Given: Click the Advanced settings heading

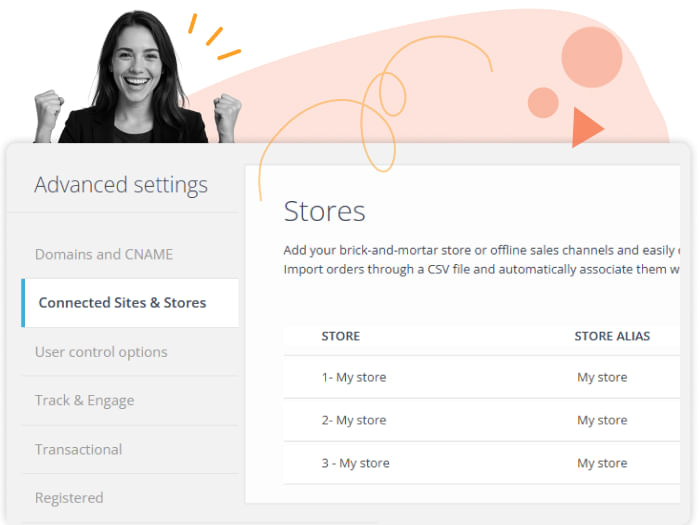Looking at the screenshot, I should 121,185.
